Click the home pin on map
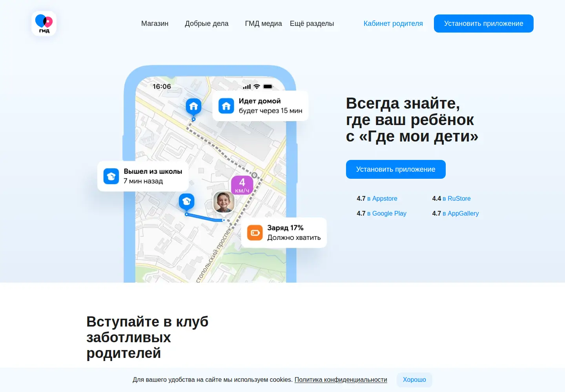The image size is (565, 392). [193, 107]
